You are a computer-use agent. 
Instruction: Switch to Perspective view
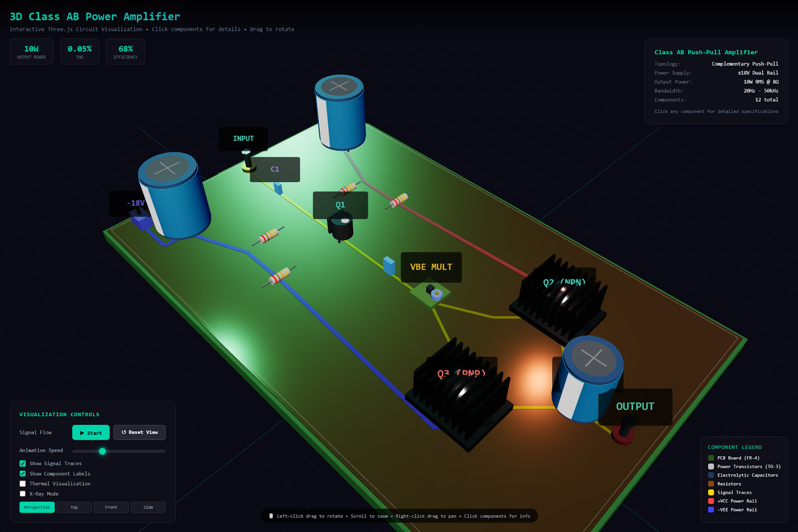click(x=37, y=507)
